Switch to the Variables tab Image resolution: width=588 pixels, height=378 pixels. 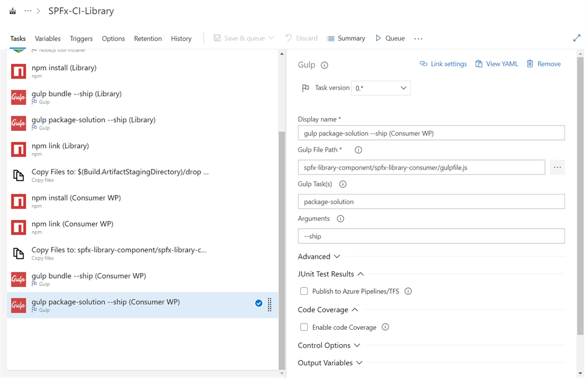coord(48,38)
